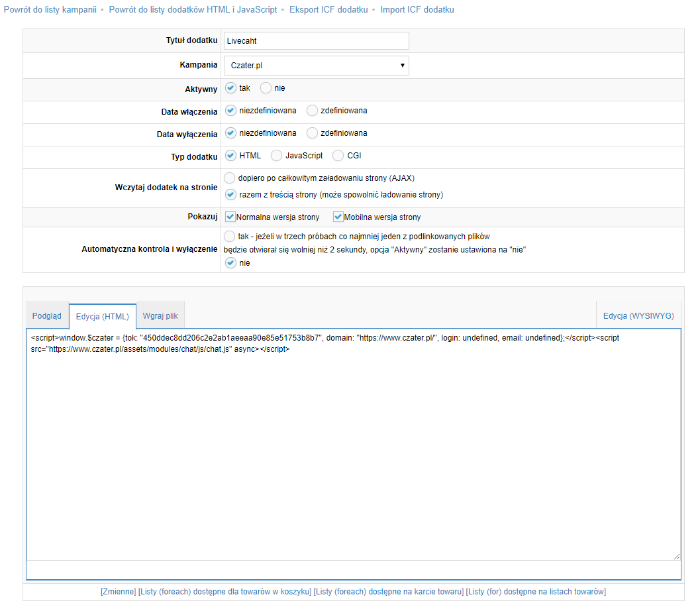Open Import ICF dodatku link
This screenshot has width=700, height=609.
[x=417, y=10]
